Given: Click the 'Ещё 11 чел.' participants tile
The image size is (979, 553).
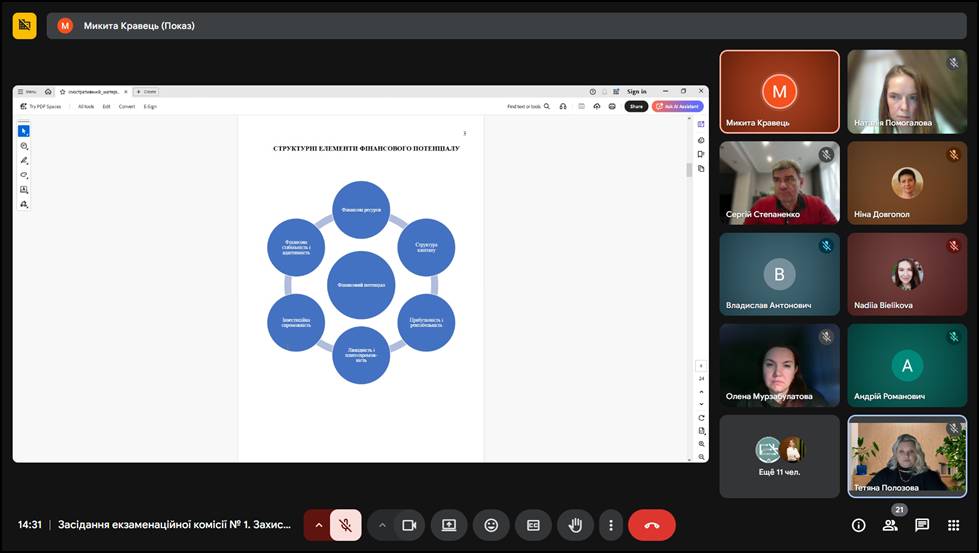Looking at the screenshot, I should pyautogui.click(x=779, y=456).
